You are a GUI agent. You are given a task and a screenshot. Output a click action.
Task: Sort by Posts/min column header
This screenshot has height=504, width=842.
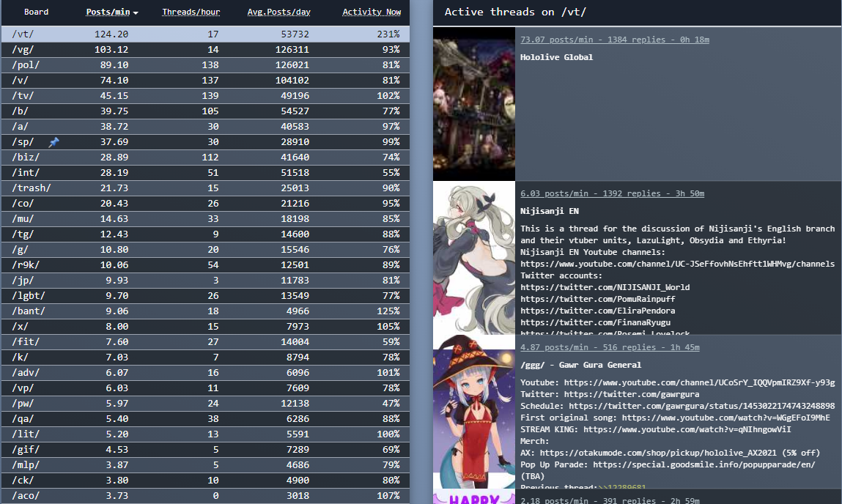coord(111,12)
